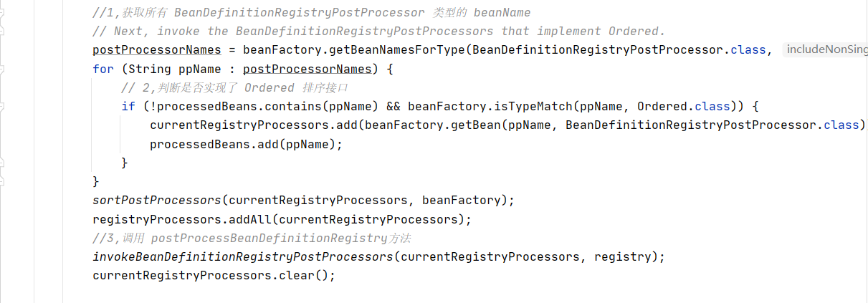Image resolution: width=868 pixels, height=303 pixels.
Task: Collapse the for loop fold marker
Action: [2, 69]
